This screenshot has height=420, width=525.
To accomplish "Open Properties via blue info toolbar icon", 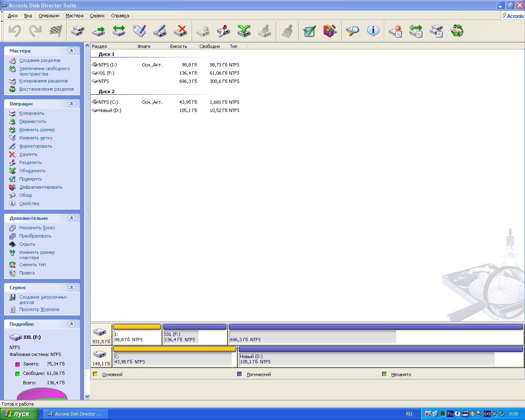I will 373,31.
